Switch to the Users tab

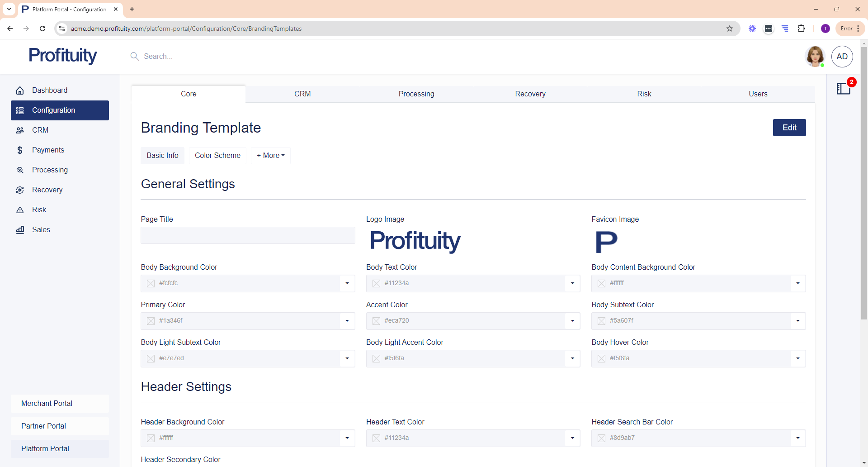click(x=758, y=94)
